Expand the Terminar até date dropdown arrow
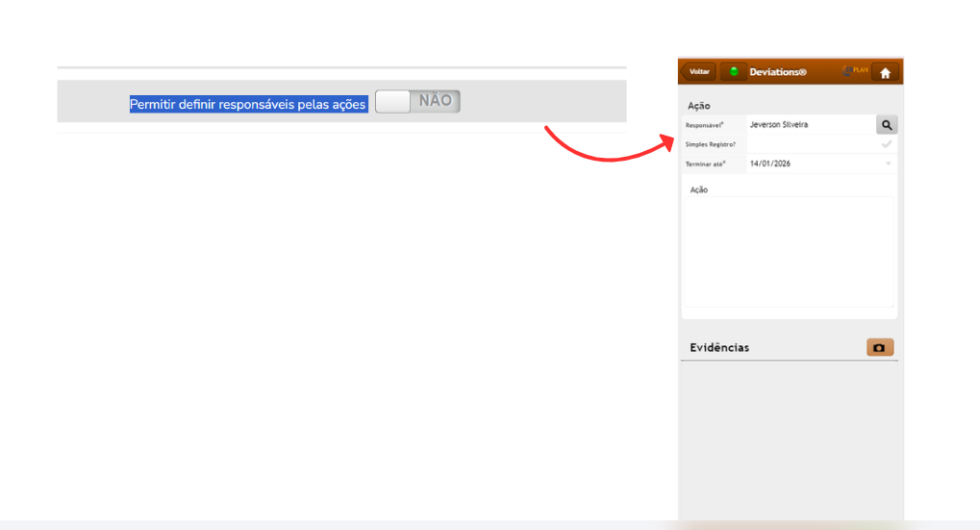This screenshot has width=980, height=530. click(x=888, y=164)
